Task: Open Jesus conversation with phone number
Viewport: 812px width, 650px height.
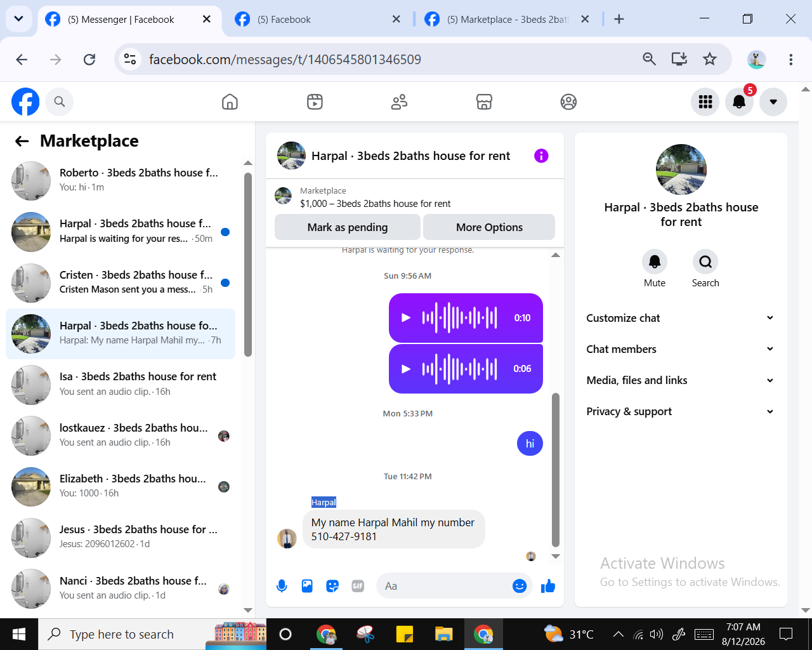Action: [121, 537]
